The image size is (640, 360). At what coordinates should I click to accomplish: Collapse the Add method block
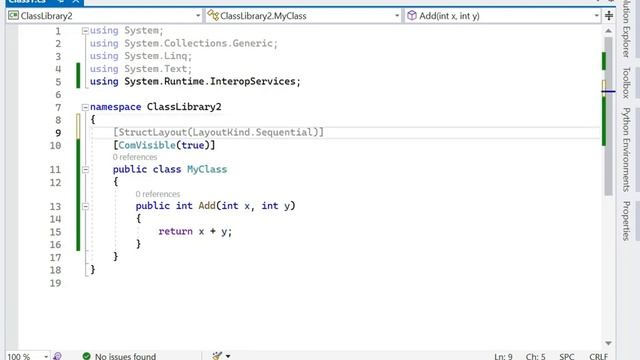tap(85, 207)
